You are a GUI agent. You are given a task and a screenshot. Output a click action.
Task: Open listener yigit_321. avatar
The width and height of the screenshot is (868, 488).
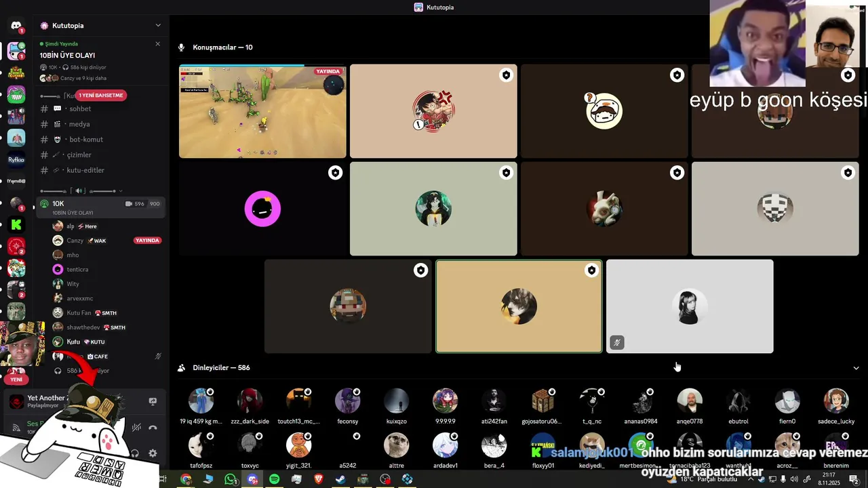pos(299,445)
